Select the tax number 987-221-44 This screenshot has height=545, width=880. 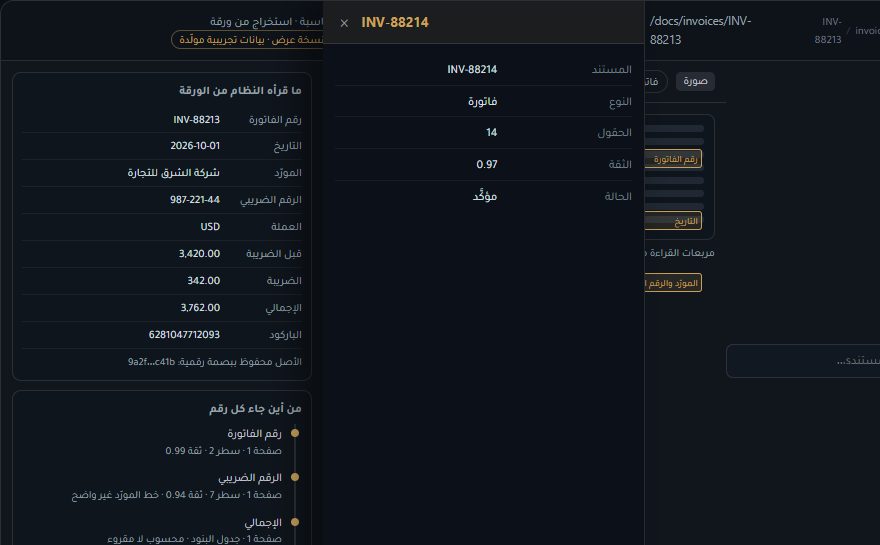click(195, 199)
